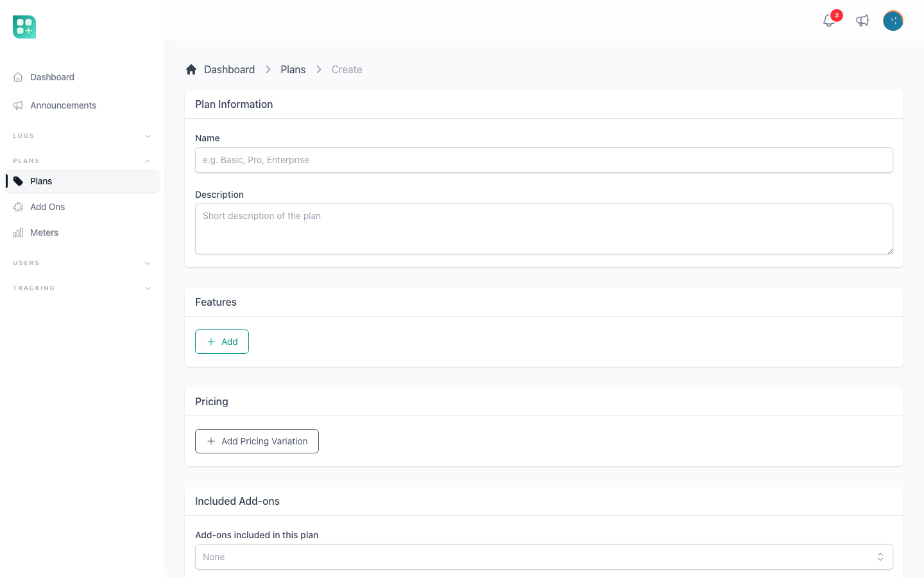Open the notifications bell icon
The width and height of the screenshot is (924, 578).
(x=829, y=21)
